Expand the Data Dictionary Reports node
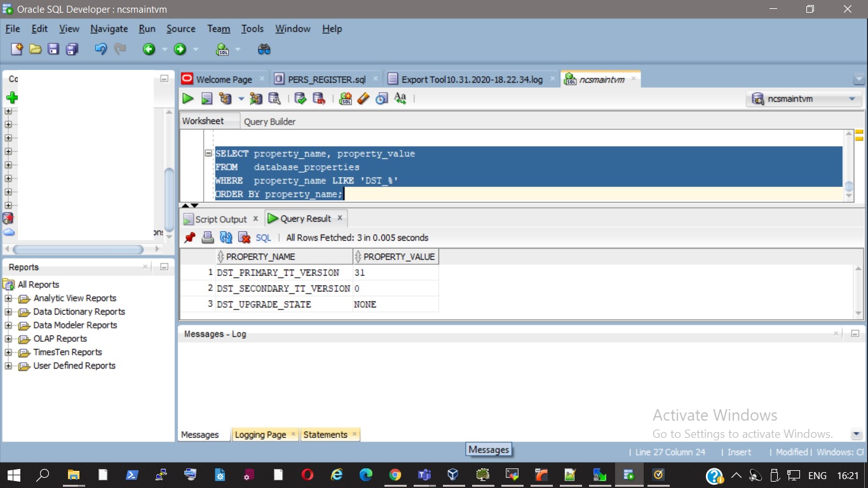Image resolution: width=868 pixels, height=488 pixels. coord(8,312)
